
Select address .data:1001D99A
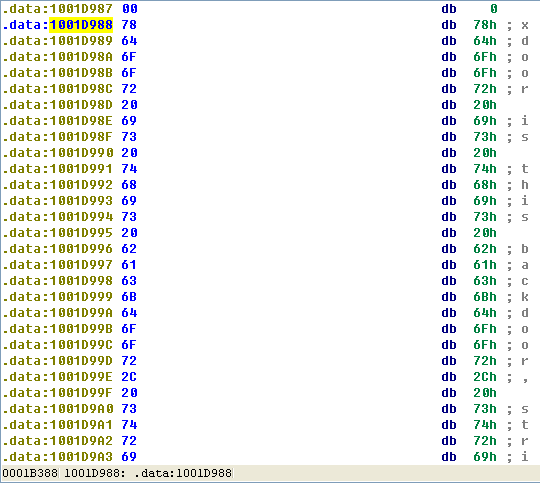pos(58,312)
